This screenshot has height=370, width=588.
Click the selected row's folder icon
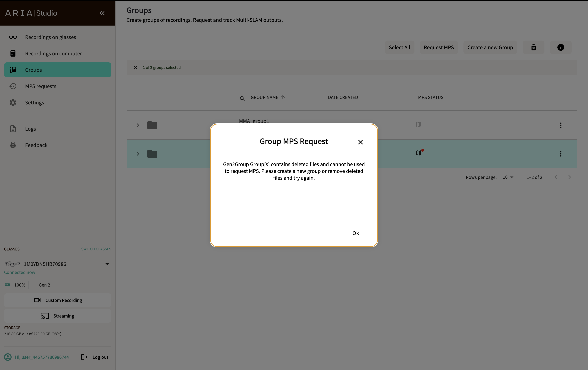pos(152,154)
